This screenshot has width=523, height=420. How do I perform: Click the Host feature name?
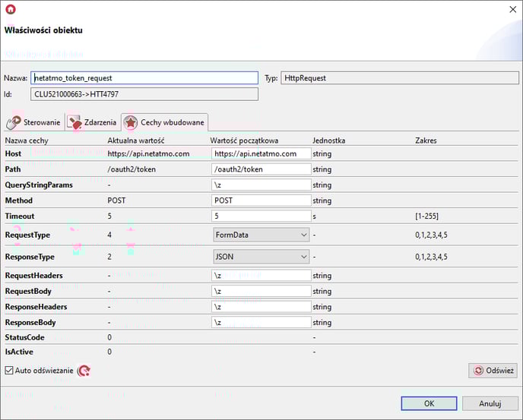coord(13,153)
